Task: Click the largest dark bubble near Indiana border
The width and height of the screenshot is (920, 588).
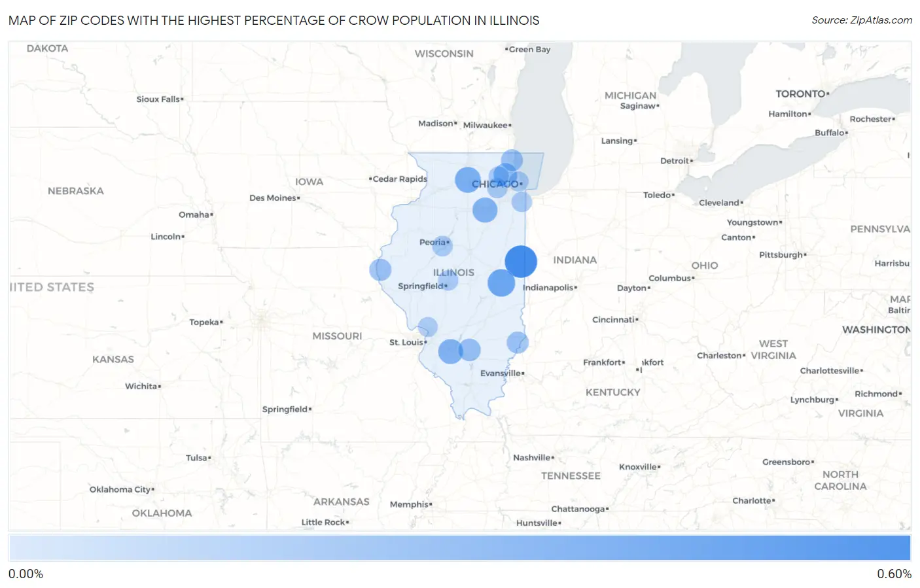Action: (x=521, y=262)
